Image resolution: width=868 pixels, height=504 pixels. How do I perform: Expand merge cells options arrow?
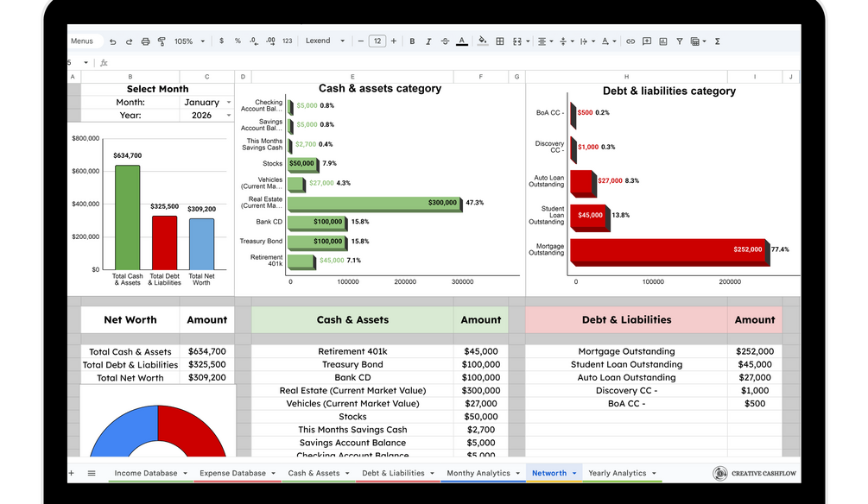528,41
